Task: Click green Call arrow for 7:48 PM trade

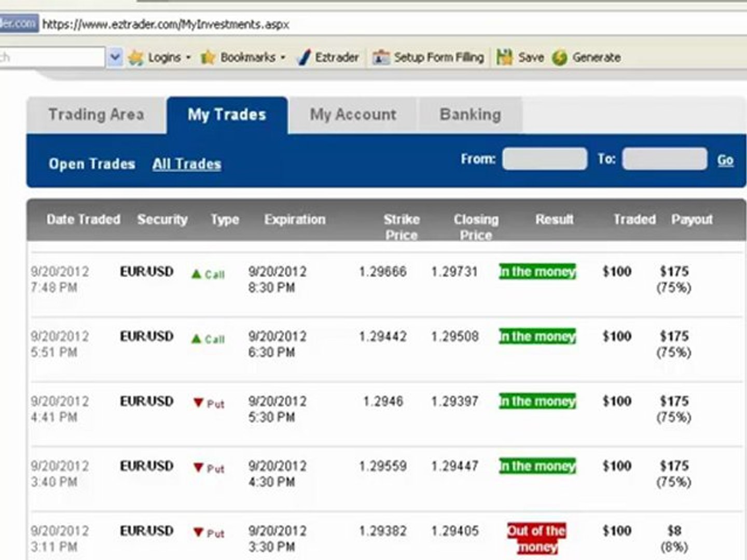Action: point(196,274)
